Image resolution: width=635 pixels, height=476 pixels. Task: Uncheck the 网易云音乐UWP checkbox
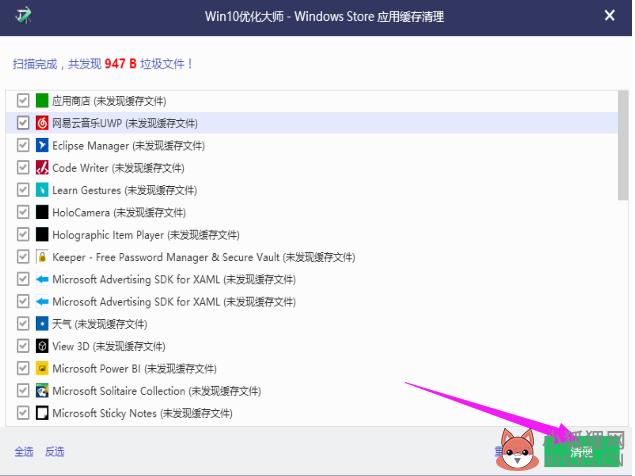tap(23, 123)
